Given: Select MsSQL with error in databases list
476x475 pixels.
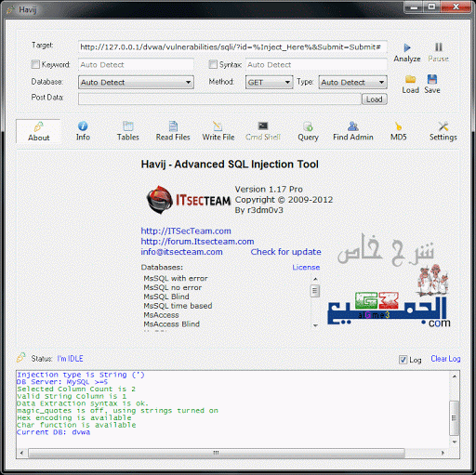Looking at the screenshot, I should 176,278.
